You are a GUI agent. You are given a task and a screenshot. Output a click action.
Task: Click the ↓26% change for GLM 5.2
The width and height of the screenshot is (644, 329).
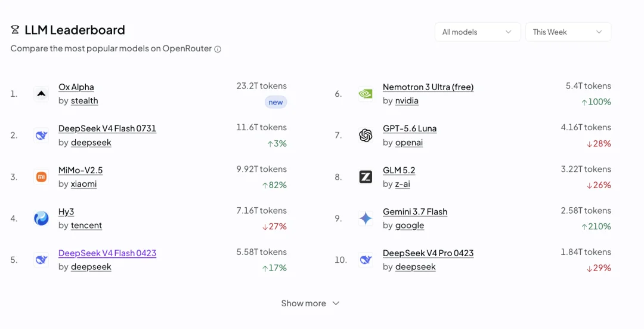point(599,185)
